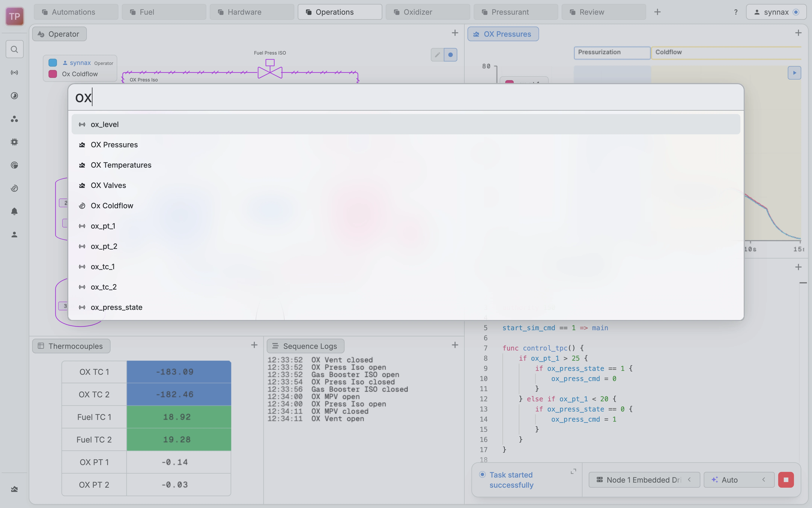Select Ox Coldflow search result
This screenshot has height=508, width=812.
406,206
